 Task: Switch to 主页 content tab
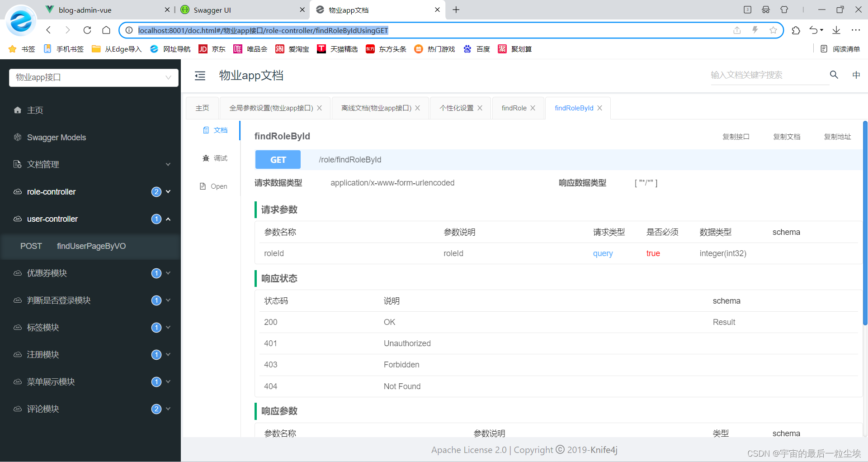[202, 108]
